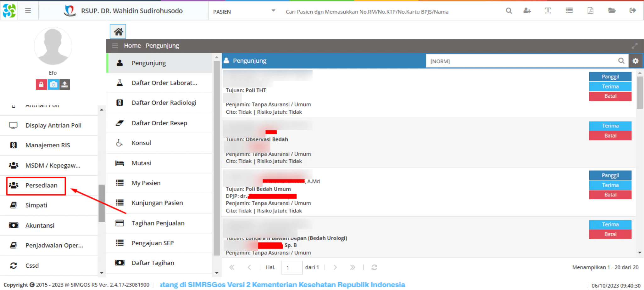Open the Home icon tab
644x290 pixels.
118,31
